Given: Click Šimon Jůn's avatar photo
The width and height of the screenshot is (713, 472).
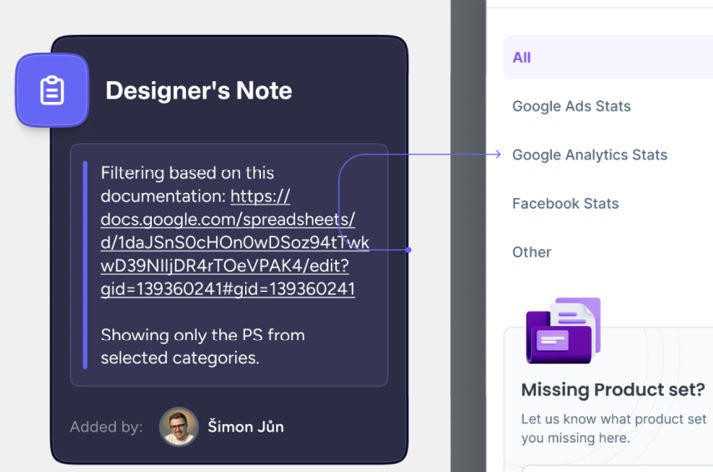Looking at the screenshot, I should click(178, 427).
